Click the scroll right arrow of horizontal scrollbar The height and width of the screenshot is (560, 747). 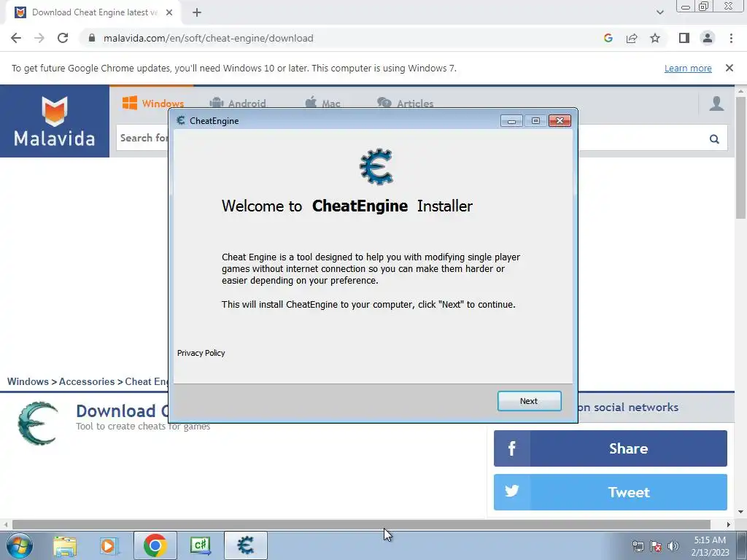pyautogui.click(x=729, y=524)
